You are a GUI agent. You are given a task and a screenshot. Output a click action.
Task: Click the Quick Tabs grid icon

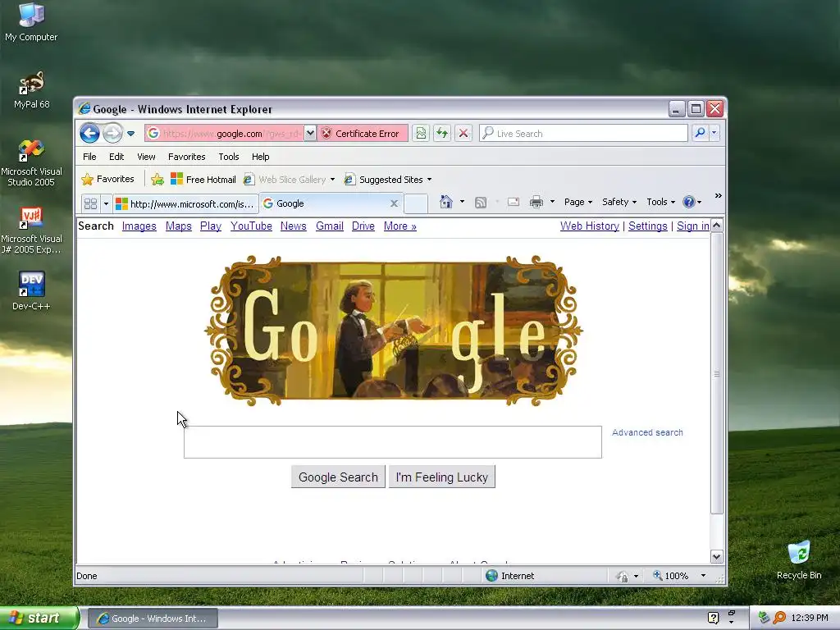(x=90, y=203)
